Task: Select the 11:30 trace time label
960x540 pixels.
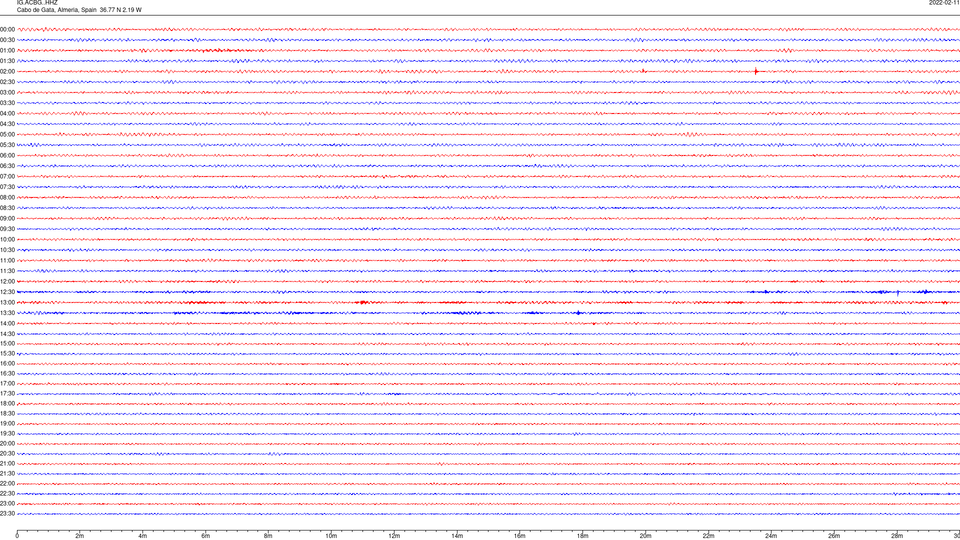Action: (7, 271)
